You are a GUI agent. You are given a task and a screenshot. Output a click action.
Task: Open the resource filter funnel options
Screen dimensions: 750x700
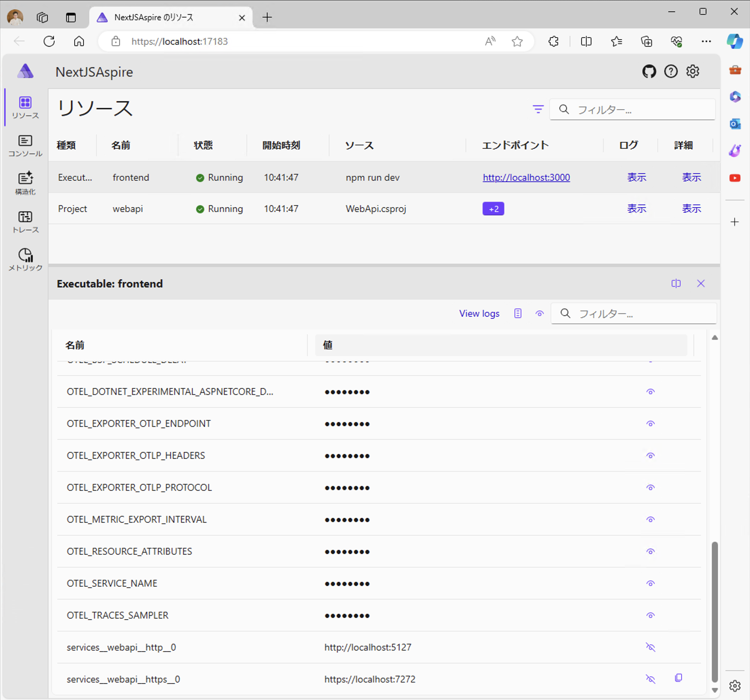point(538,110)
